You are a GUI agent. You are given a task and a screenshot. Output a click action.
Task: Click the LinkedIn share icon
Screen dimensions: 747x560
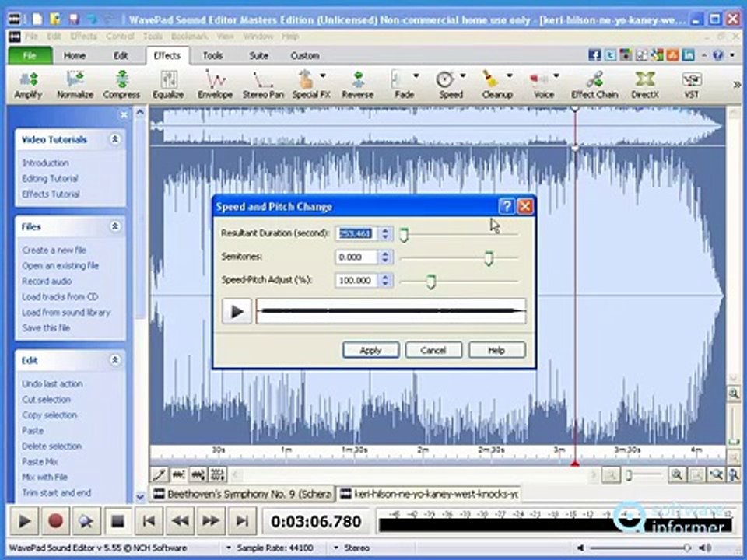click(689, 55)
